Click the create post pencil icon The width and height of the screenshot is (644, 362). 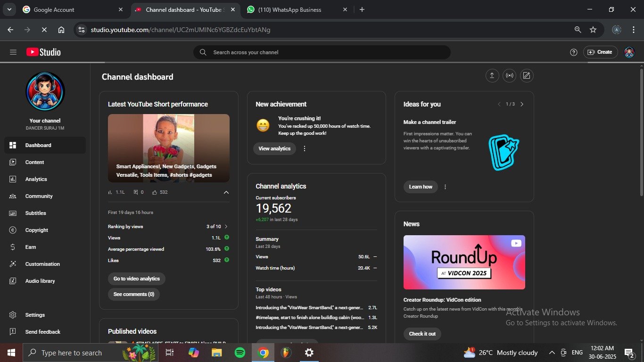527,75
